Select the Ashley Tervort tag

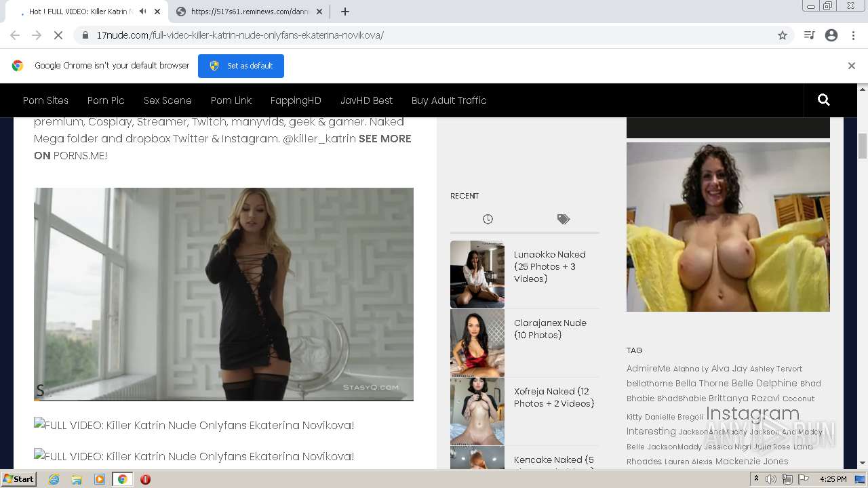(x=776, y=369)
